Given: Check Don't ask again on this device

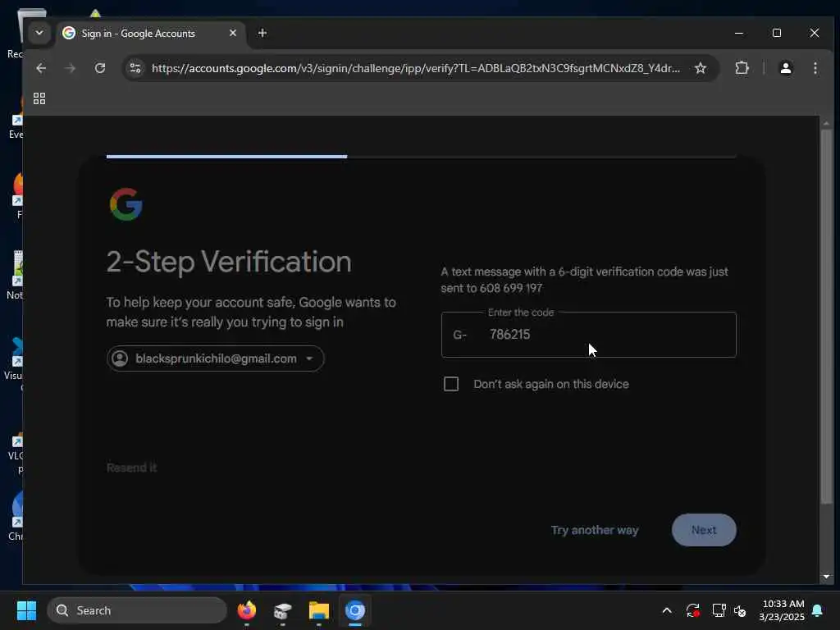Looking at the screenshot, I should tap(451, 384).
